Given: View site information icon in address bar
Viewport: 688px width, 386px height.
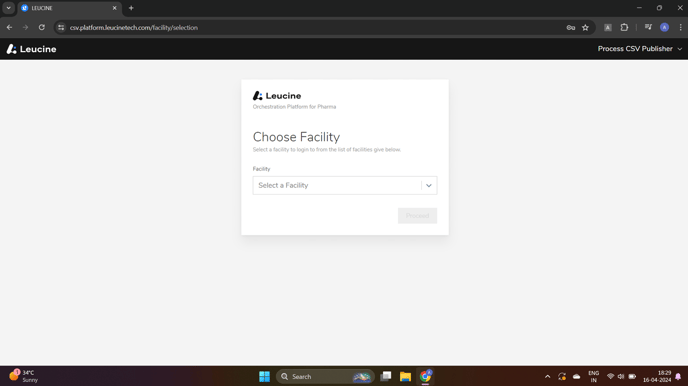Looking at the screenshot, I should (x=61, y=27).
